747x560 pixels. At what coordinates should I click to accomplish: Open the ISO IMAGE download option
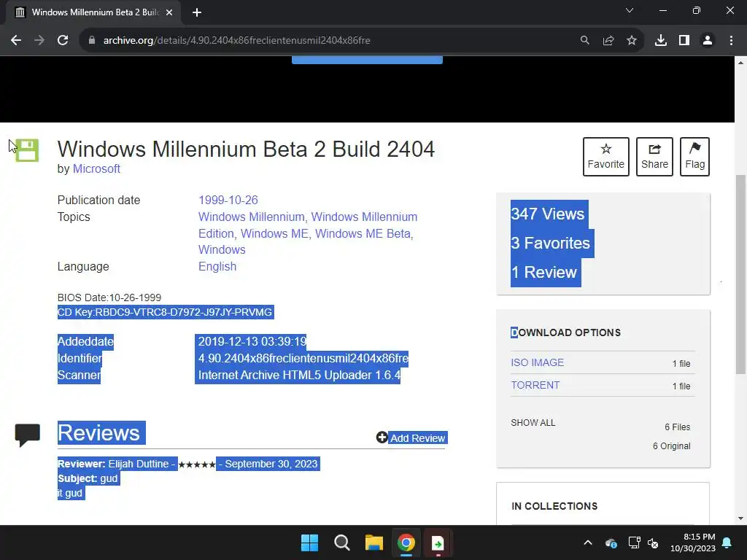(x=538, y=363)
